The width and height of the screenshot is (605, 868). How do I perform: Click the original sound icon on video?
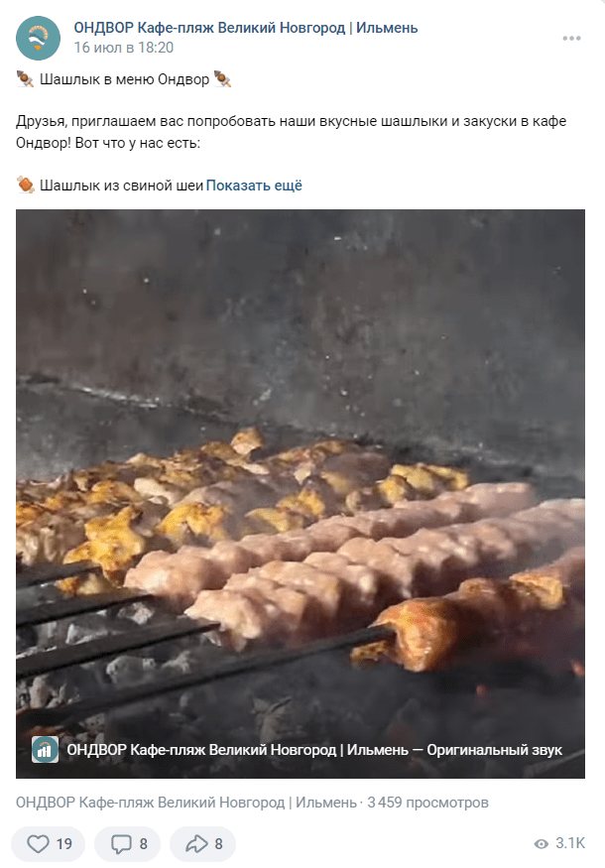click(45, 750)
